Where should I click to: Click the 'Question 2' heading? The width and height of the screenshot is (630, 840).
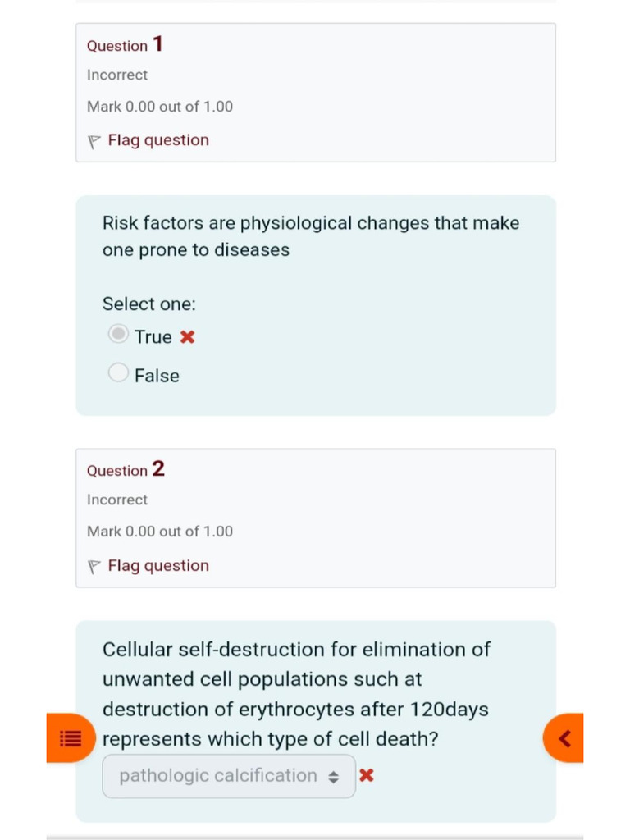click(126, 470)
